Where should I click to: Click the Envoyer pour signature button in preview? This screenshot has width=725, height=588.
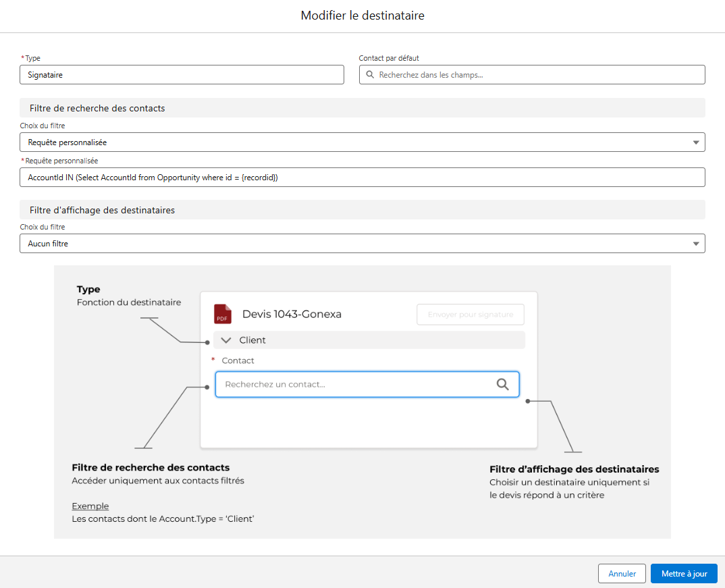click(x=471, y=315)
